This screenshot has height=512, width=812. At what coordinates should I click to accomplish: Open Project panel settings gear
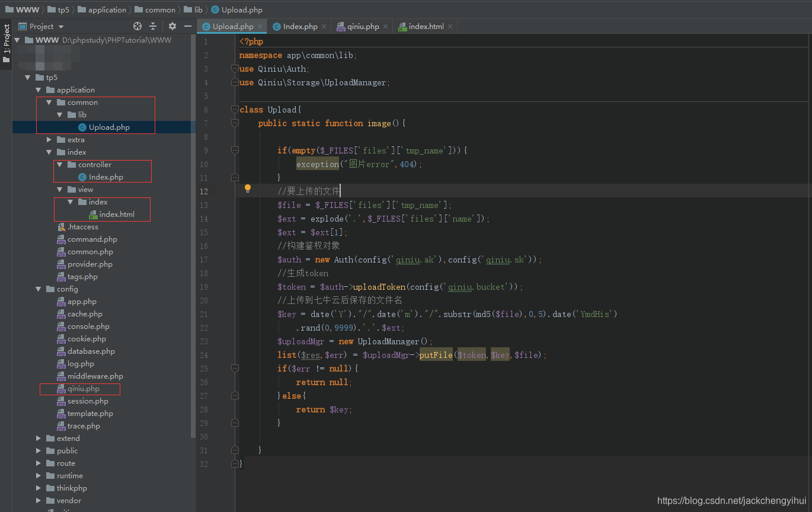[172, 26]
